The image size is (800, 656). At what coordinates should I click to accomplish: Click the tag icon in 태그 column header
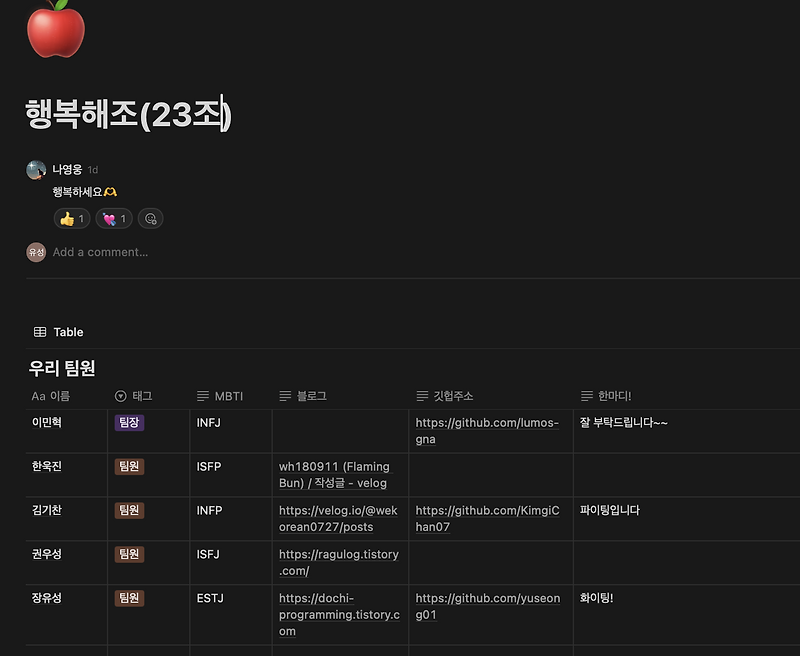pyautogui.click(x=120, y=395)
